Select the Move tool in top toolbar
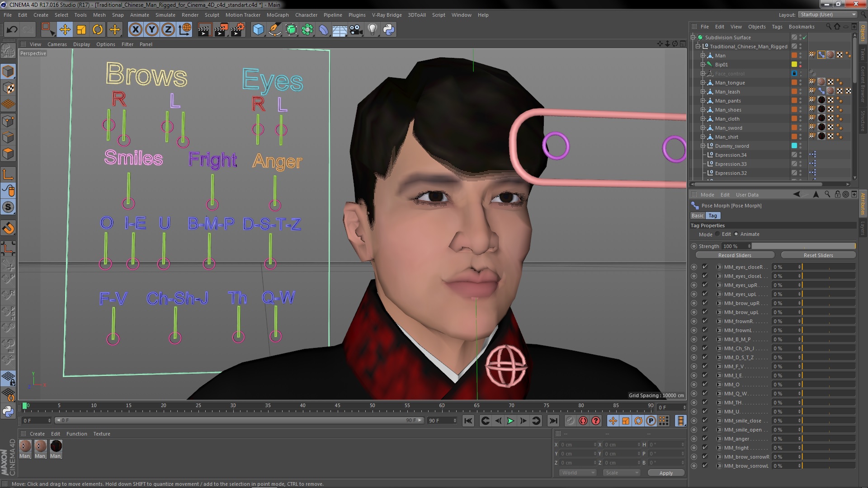Viewport: 868px width, 488px height. pos(65,30)
